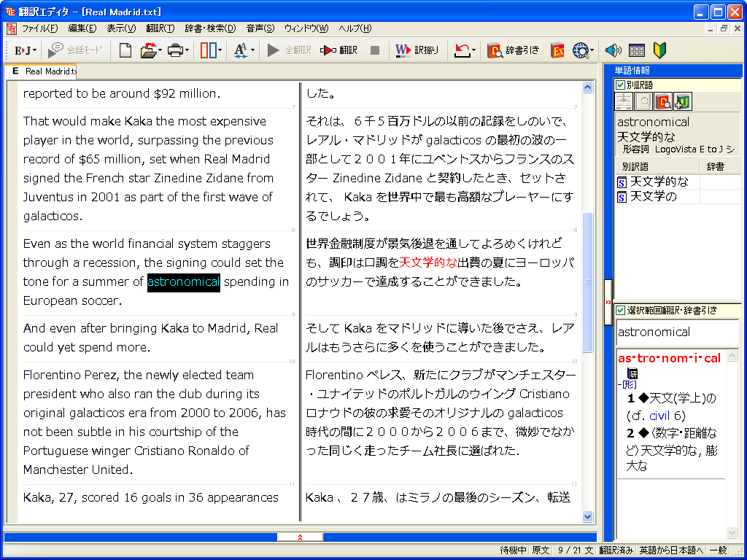747x560 pixels.
Task: Expand the pane layout dropdown arrow
Action: coord(220,50)
